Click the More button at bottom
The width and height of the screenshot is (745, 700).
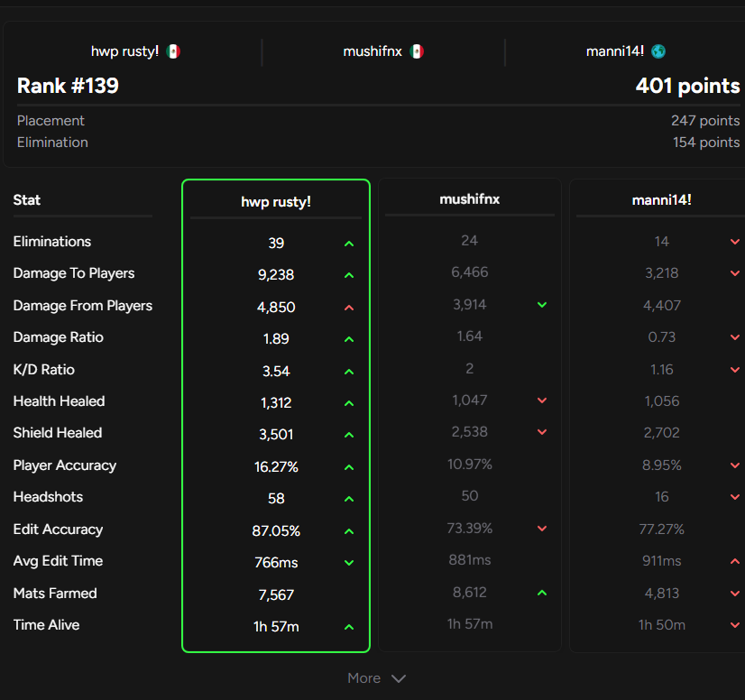click(x=376, y=678)
